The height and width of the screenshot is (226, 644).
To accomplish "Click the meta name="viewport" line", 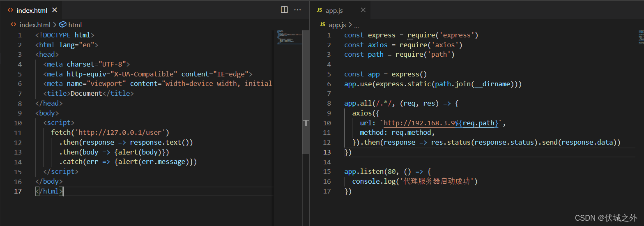I will [158, 84].
